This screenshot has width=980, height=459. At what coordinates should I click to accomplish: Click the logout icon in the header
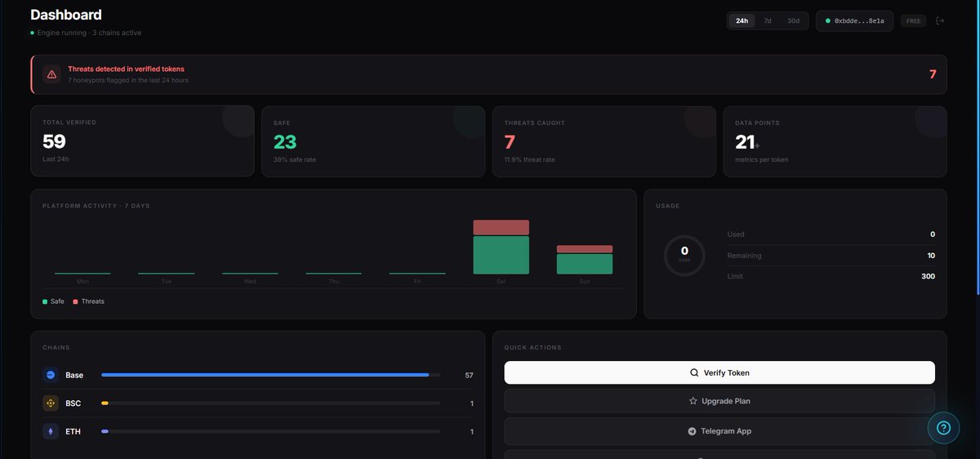pos(940,20)
